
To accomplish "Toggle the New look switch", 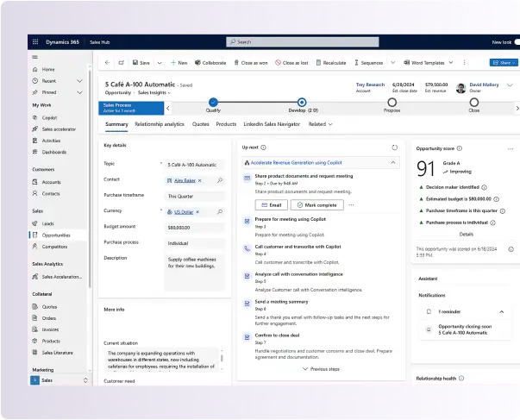I will coord(515,41).
